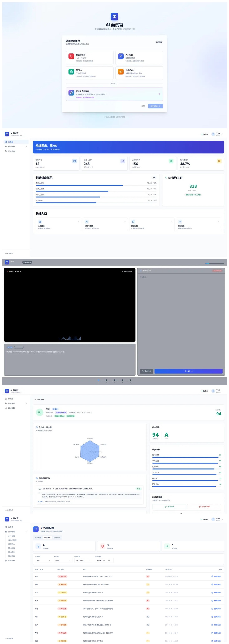Click the 前端工程师 progress bar
The height and width of the screenshot is (644, 229).
tap(96, 186)
